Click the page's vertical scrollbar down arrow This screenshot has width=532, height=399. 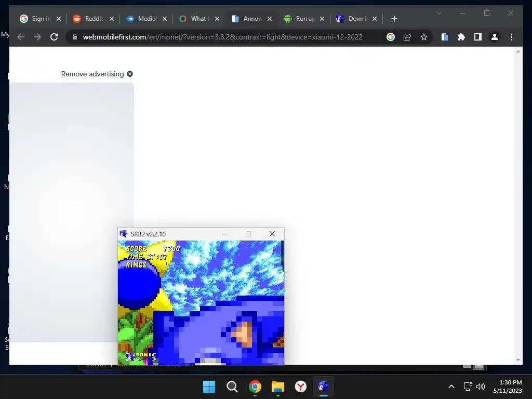pos(518,361)
